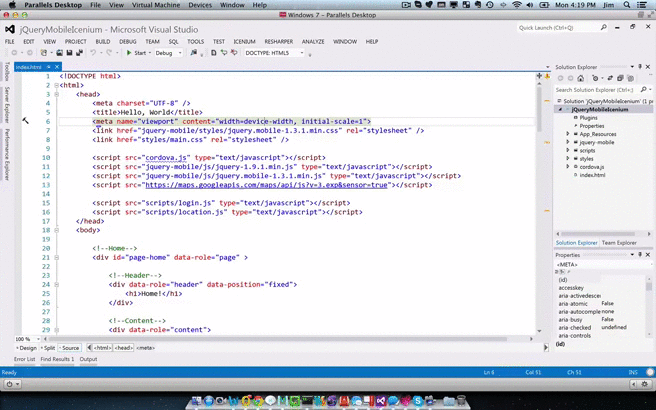Click the Home icon in Solution Explorer toolbar
This screenshot has width=656, height=410.
point(581,78)
